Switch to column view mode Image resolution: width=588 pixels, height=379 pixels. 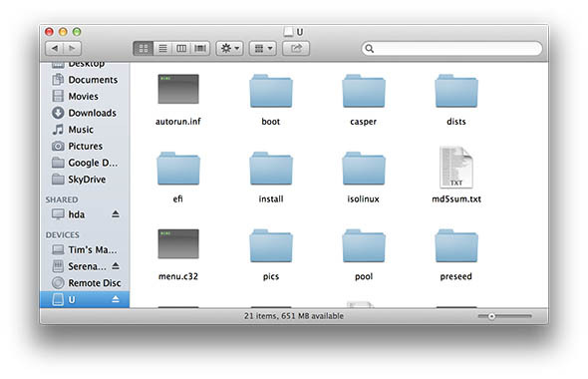pos(181,49)
